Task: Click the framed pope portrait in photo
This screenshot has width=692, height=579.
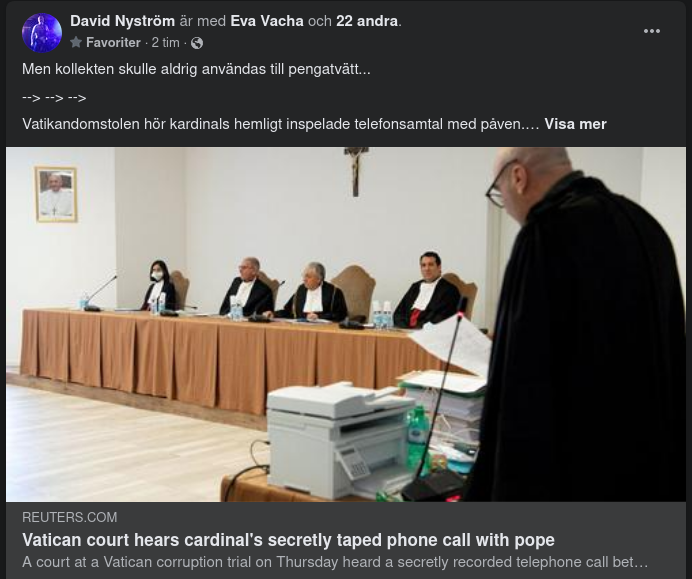Action: 56,194
